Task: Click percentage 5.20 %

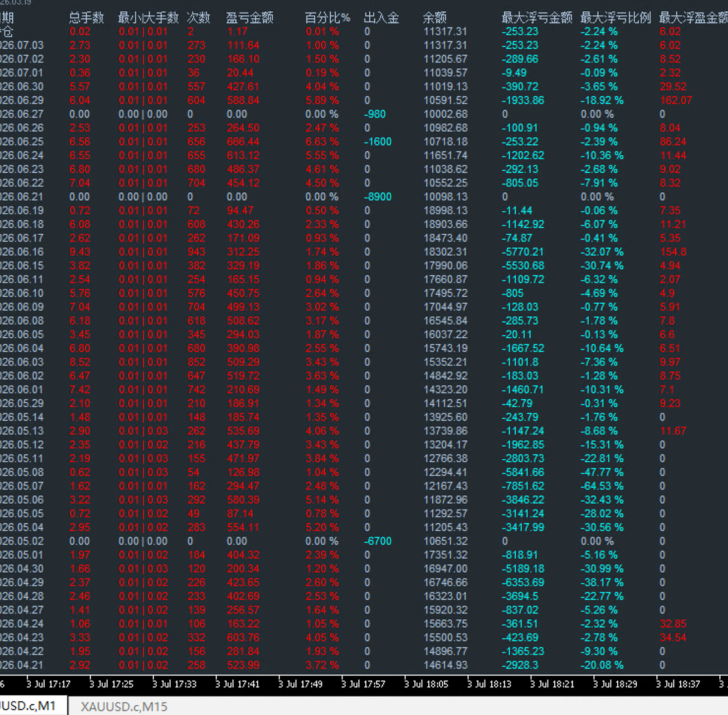Action: (322, 527)
